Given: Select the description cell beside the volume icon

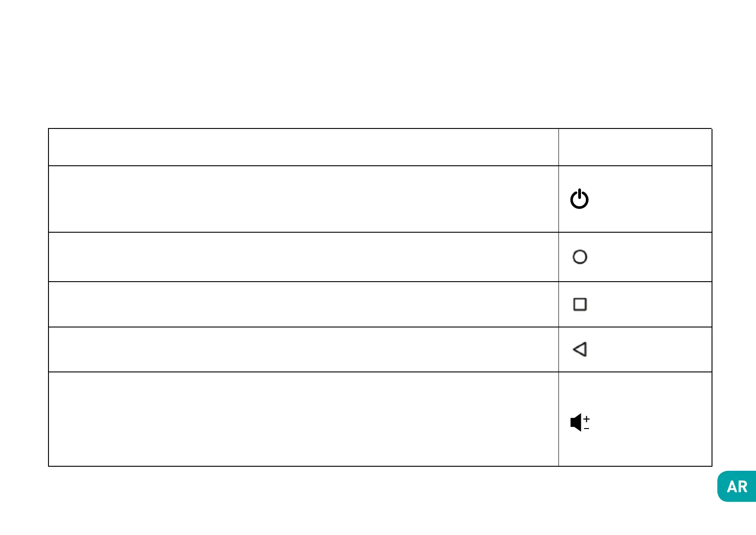Looking at the screenshot, I should 303,419.
